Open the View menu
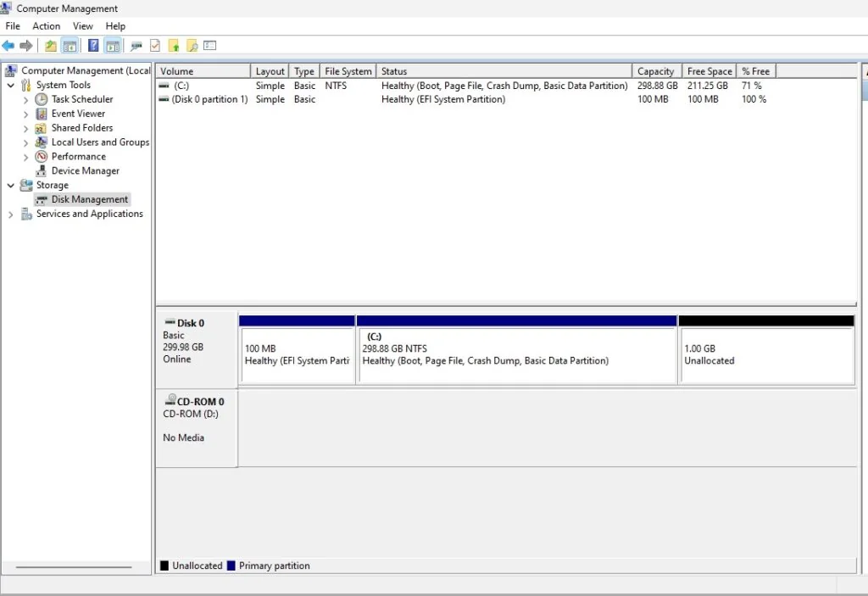The height and width of the screenshot is (596, 868). click(x=83, y=26)
